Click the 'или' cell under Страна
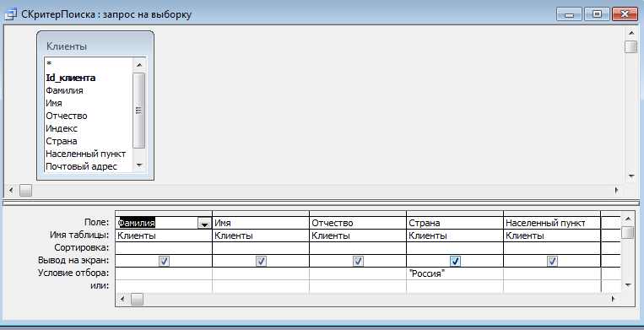644x330 pixels. point(455,286)
